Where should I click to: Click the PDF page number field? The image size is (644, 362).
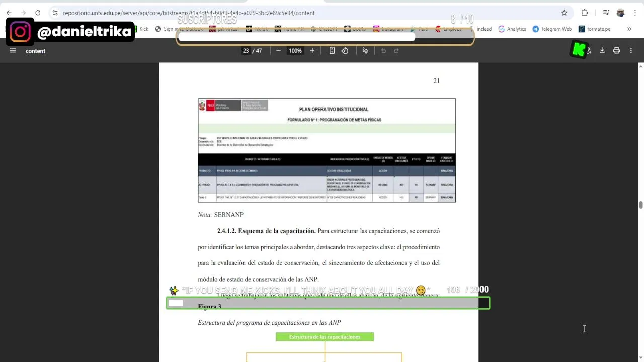click(x=246, y=51)
